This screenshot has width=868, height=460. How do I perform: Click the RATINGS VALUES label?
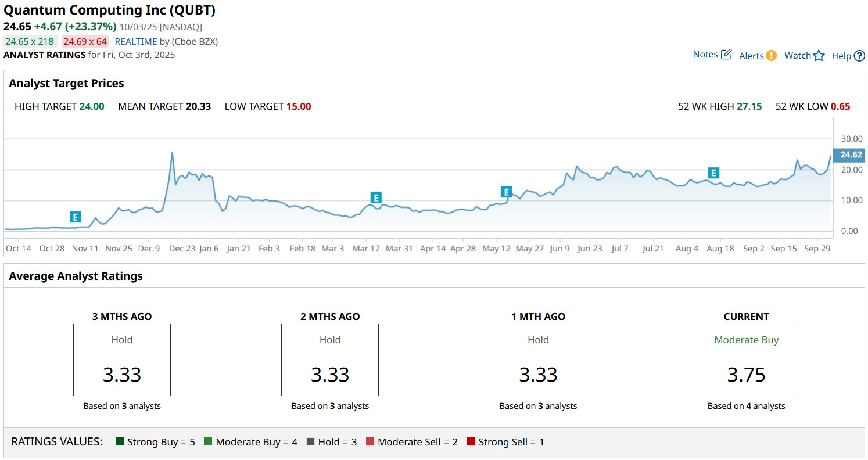click(57, 442)
